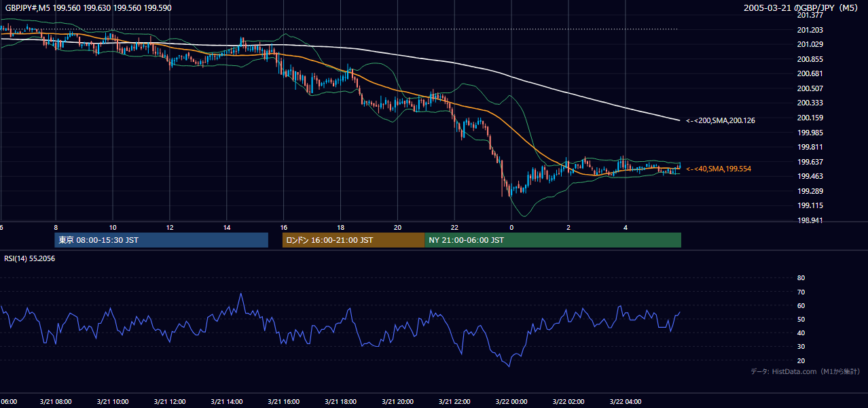The width and height of the screenshot is (868, 408).
Task: Click the bottom 3/21 12:00 time label
Action: pyautogui.click(x=169, y=401)
